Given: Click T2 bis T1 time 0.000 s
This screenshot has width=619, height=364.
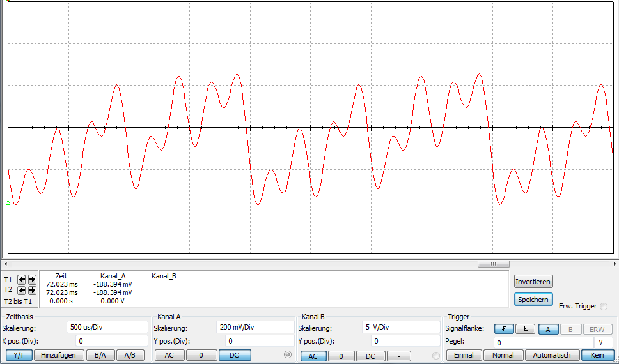Looking at the screenshot, I should [61, 301].
